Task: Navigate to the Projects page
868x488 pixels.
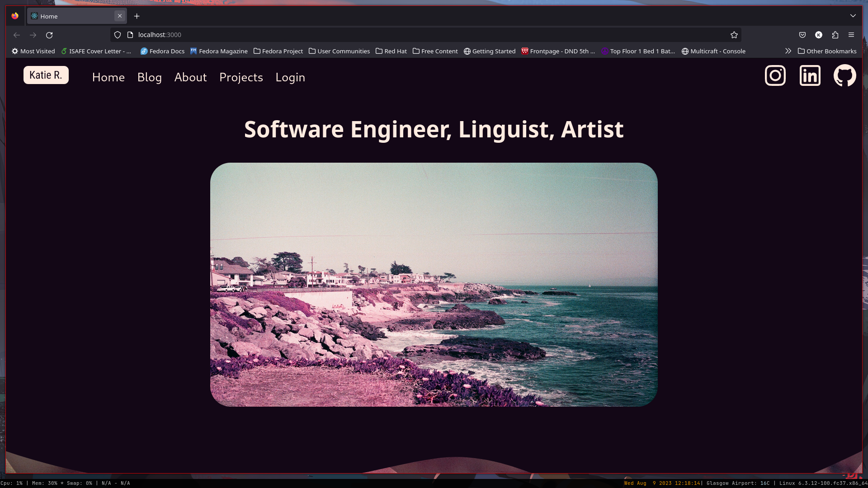Action: tap(241, 77)
